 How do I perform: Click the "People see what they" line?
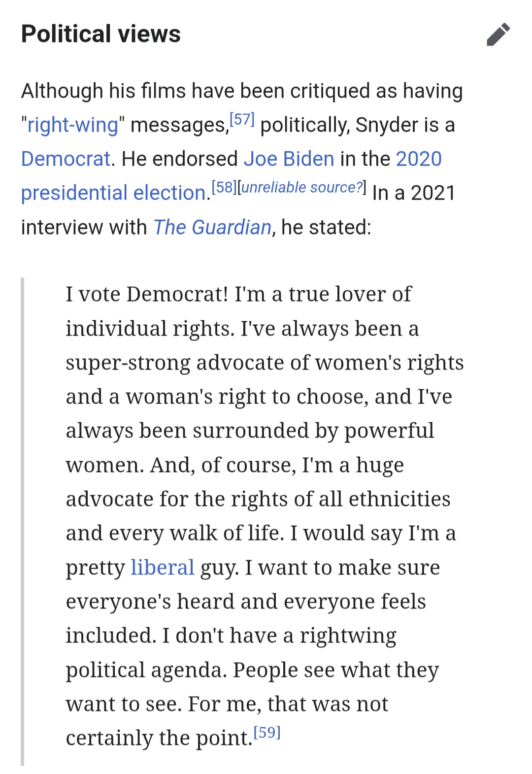(x=335, y=670)
